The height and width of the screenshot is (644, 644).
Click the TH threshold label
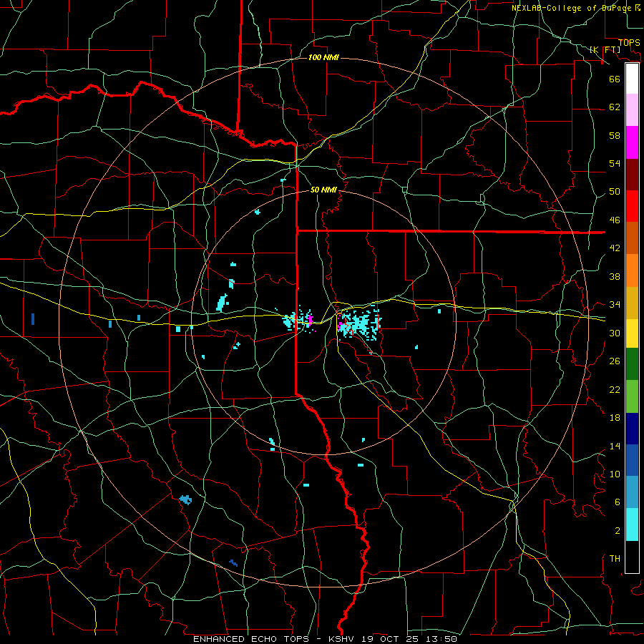coord(615,559)
